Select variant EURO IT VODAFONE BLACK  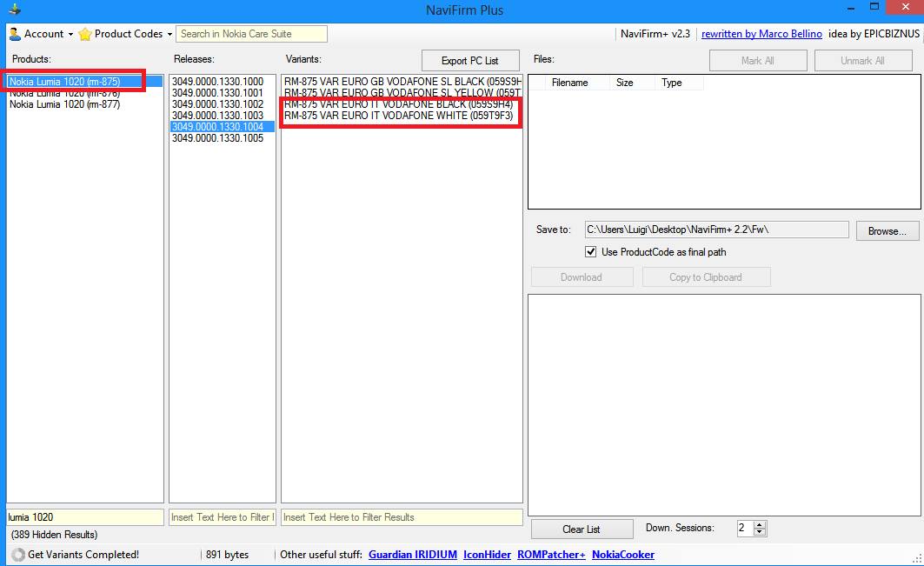click(x=402, y=104)
